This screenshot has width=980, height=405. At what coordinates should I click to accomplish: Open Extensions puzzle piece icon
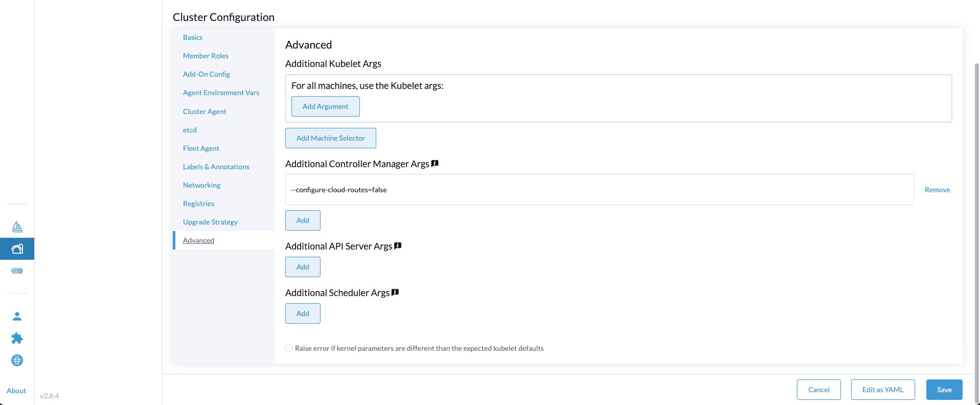tap(17, 338)
